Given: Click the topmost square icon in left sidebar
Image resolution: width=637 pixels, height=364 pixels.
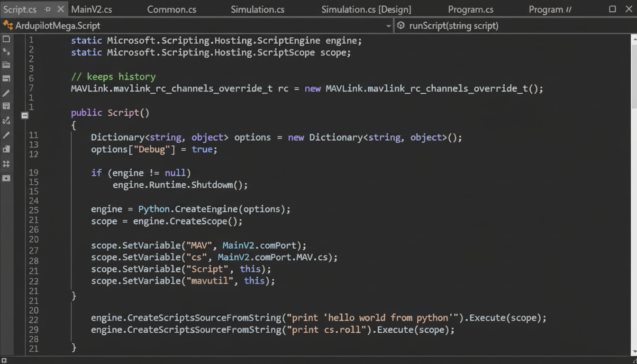Looking at the screenshot, I should point(6,39).
